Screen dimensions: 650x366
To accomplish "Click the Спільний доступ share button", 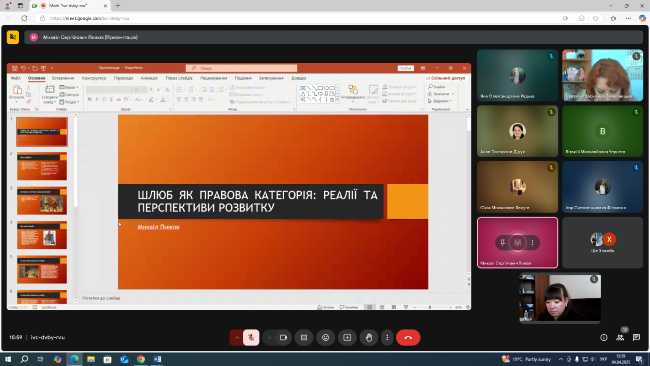I will point(446,78).
